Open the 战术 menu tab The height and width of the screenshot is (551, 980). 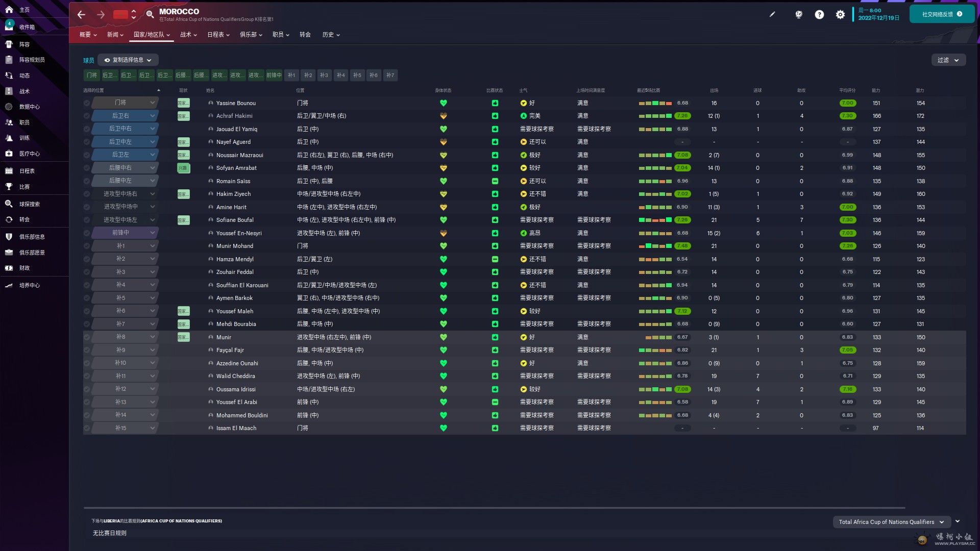[188, 35]
